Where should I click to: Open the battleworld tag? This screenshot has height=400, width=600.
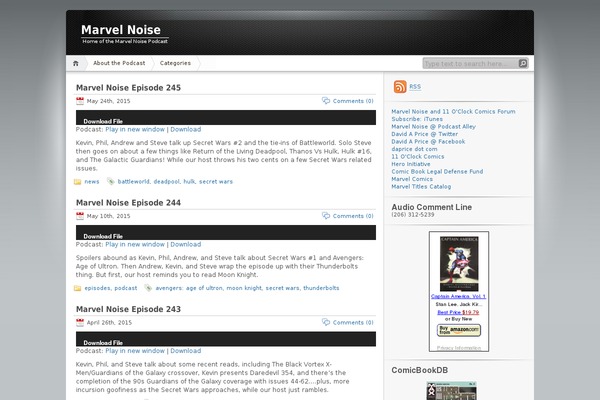133,182
